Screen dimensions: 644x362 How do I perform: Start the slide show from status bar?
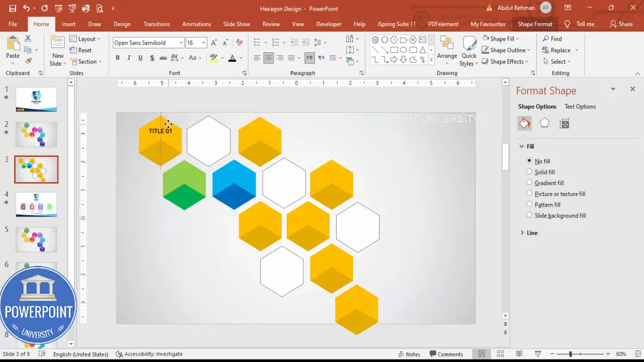tap(538, 354)
